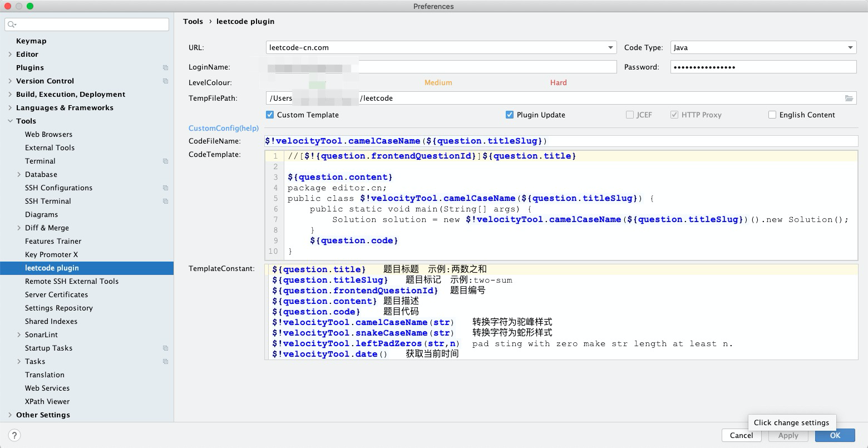
Task: Select Server Certificates settings
Action: [x=56, y=295]
